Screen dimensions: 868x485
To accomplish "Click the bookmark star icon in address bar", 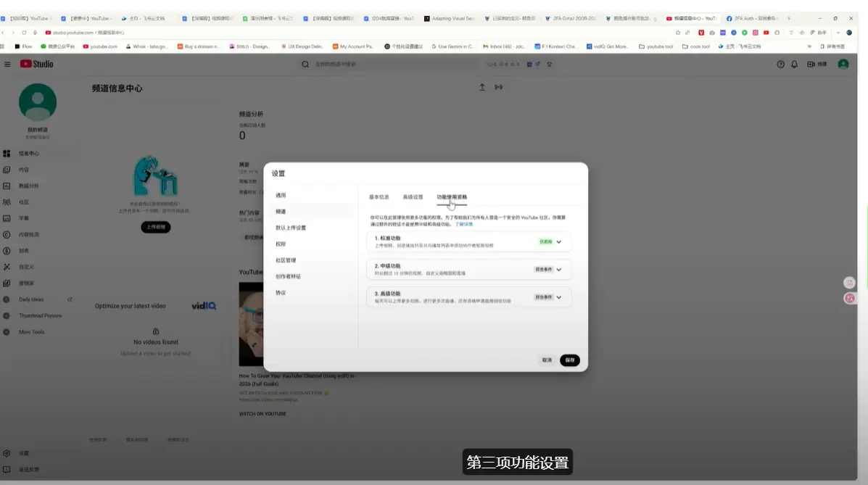I will pos(677,33).
